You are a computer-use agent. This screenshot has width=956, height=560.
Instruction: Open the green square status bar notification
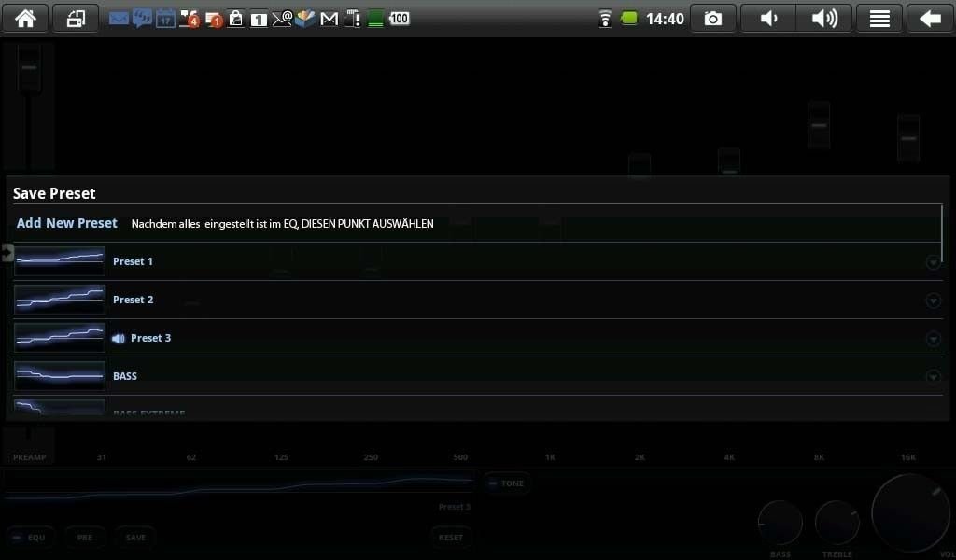(x=375, y=19)
